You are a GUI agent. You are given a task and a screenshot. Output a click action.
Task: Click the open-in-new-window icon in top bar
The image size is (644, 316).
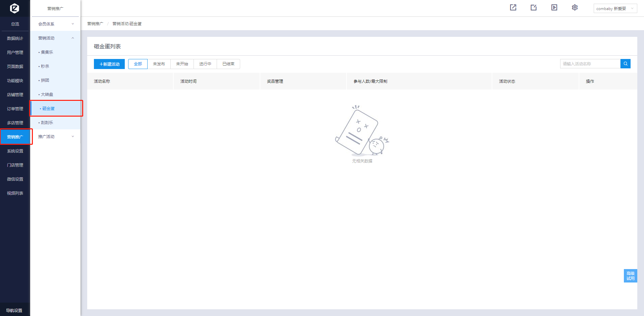coord(513,7)
